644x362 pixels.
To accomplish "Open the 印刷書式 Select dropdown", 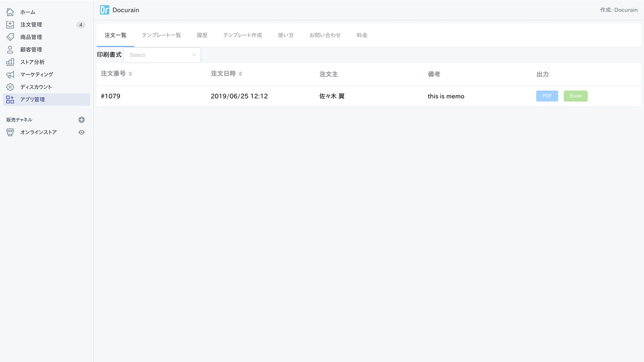I will pos(162,55).
